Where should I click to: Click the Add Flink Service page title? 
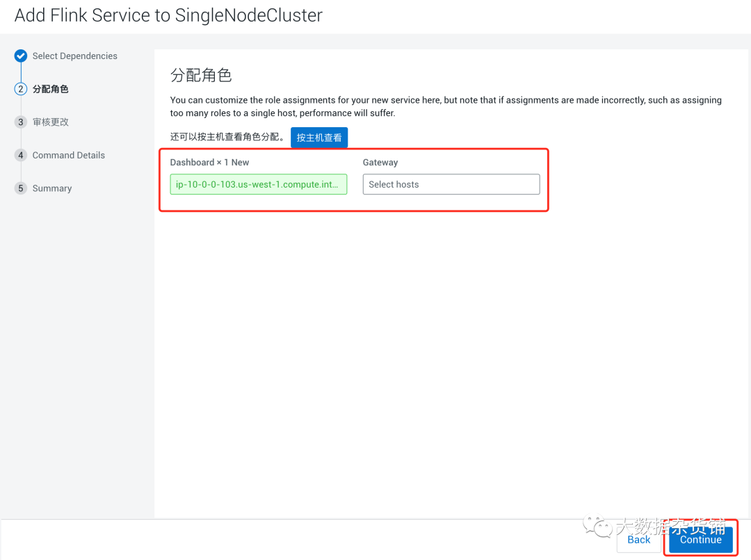click(x=168, y=15)
